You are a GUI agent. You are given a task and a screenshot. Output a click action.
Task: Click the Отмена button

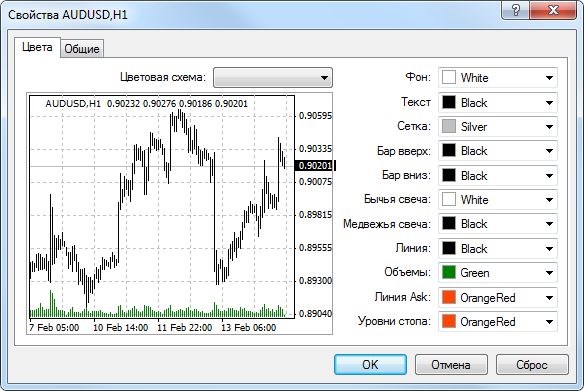[451, 365]
